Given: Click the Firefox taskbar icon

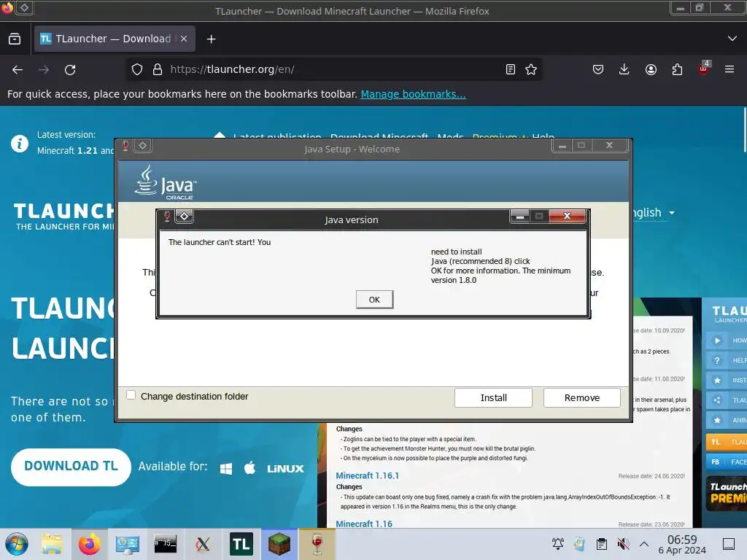Looking at the screenshot, I should pos(90,544).
